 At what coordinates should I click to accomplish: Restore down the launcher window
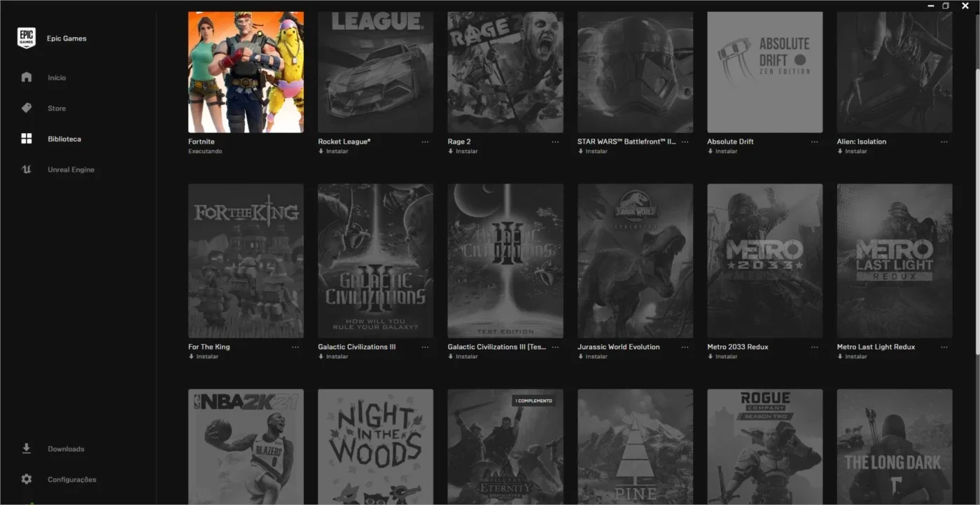pyautogui.click(x=946, y=6)
